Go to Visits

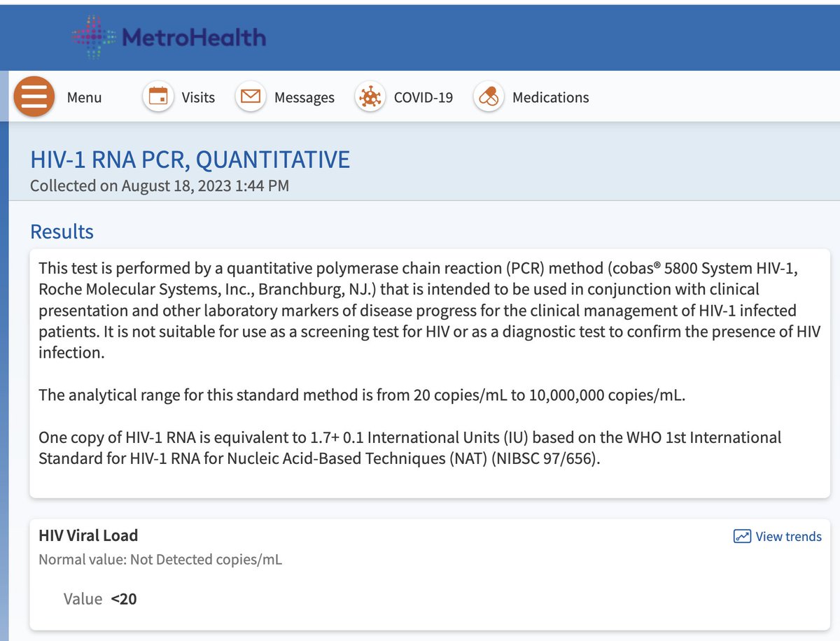tap(198, 98)
